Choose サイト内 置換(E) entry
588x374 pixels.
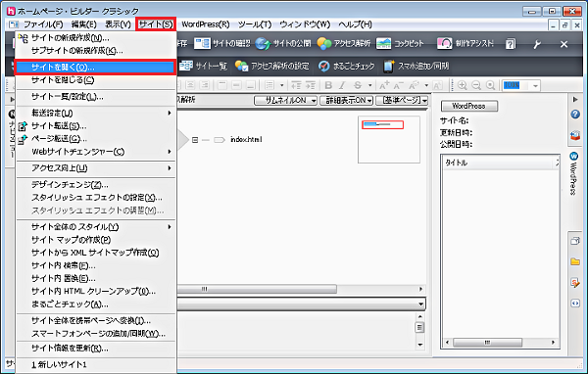[x=95, y=278]
